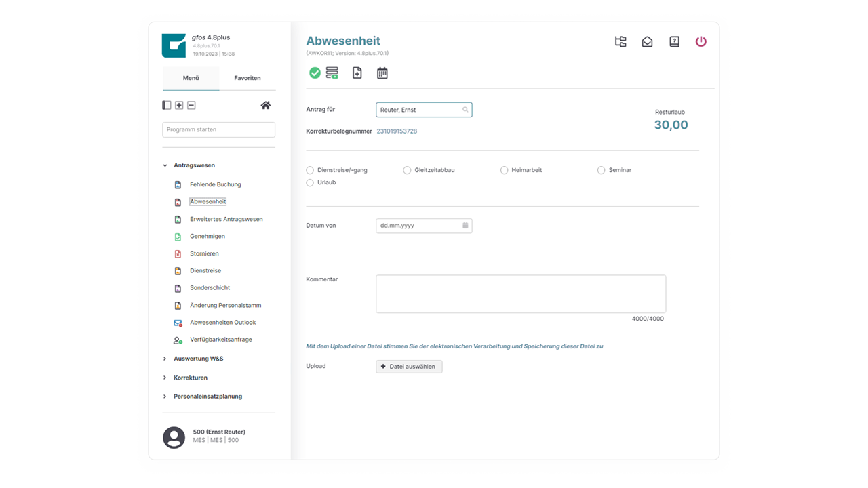The image size is (868, 488).
Task: Open the messages envelope icon
Action: [x=648, y=41]
